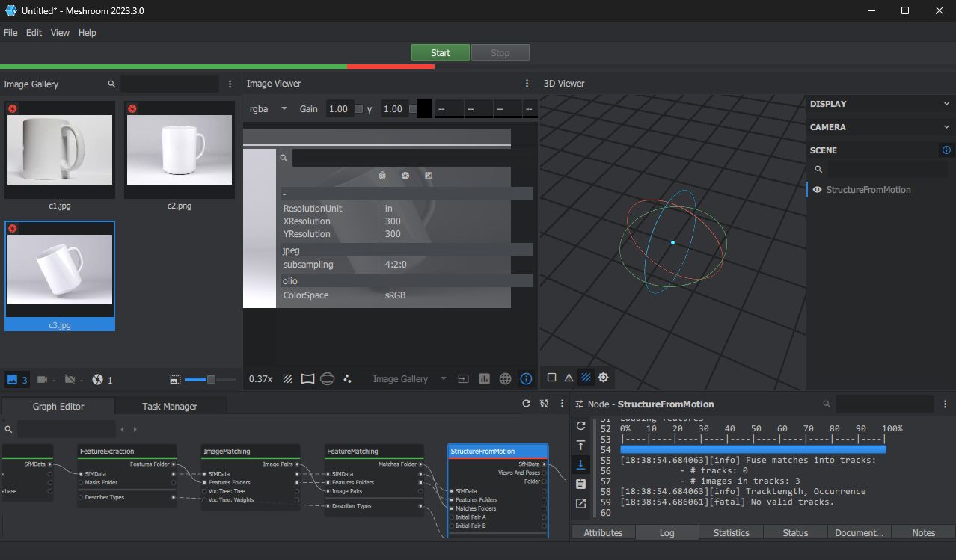Image resolution: width=956 pixels, height=560 pixels.
Task: Open the rgba channel dropdown
Action: 268,109
